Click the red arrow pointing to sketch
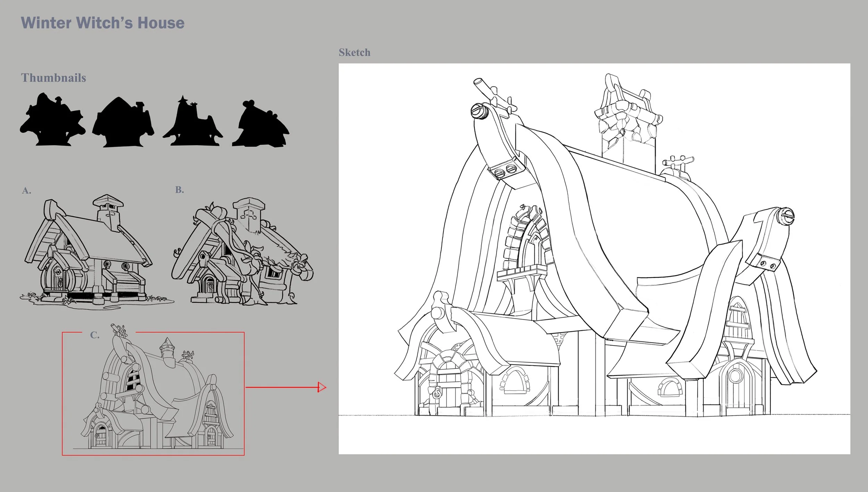This screenshot has width=868, height=492. (x=285, y=387)
